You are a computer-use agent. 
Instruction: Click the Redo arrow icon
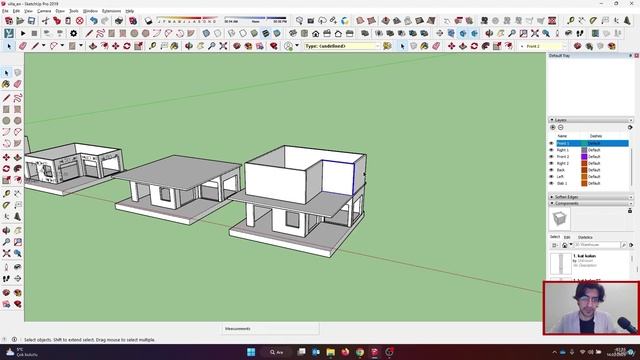click(105, 21)
